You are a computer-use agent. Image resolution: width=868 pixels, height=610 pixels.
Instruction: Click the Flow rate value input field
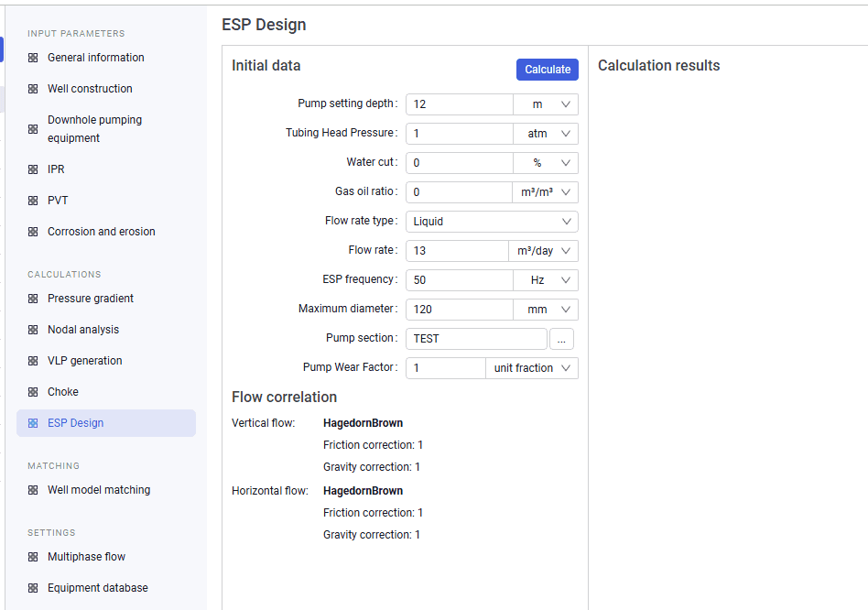point(457,251)
